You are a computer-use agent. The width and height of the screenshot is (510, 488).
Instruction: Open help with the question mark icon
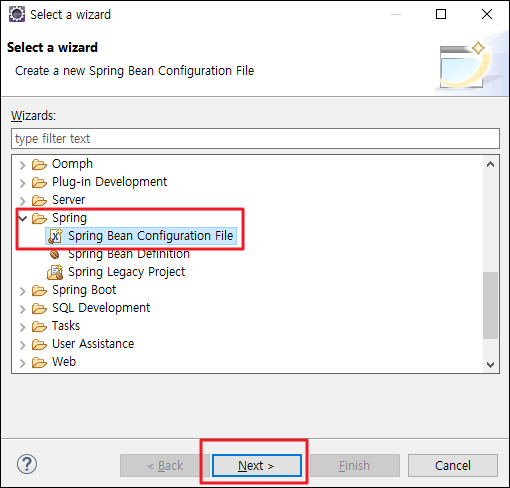coord(27,464)
